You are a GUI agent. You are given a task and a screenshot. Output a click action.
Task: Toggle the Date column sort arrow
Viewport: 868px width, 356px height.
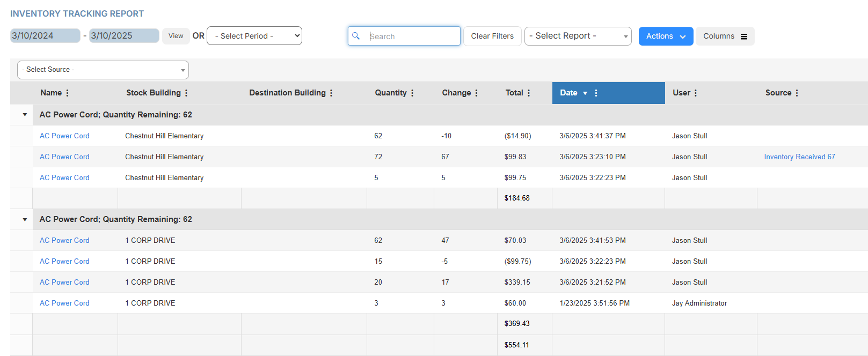(585, 93)
